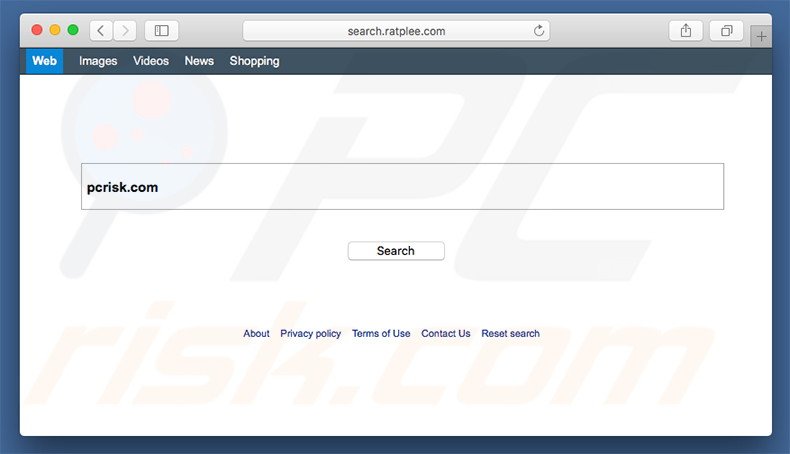This screenshot has height=454, width=790.
Task: Go forward with the Safari forward arrow
Action: click(125, 31)
